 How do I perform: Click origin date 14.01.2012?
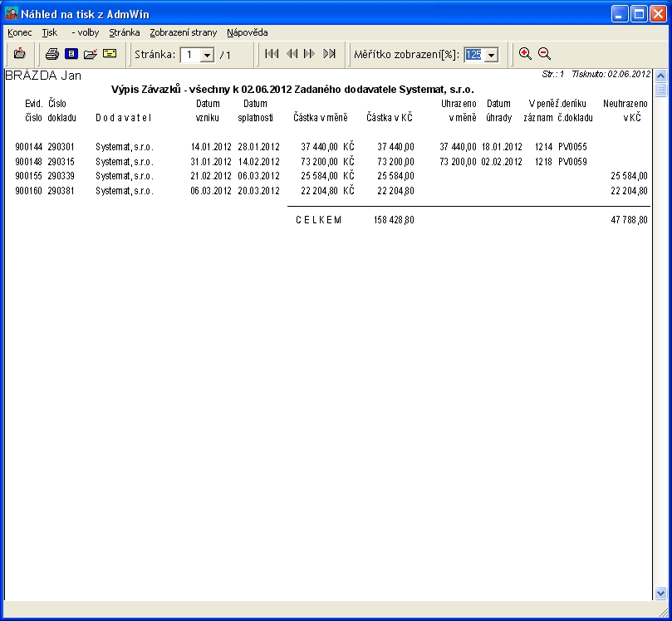pyautogui.click(x=211, y=147)
